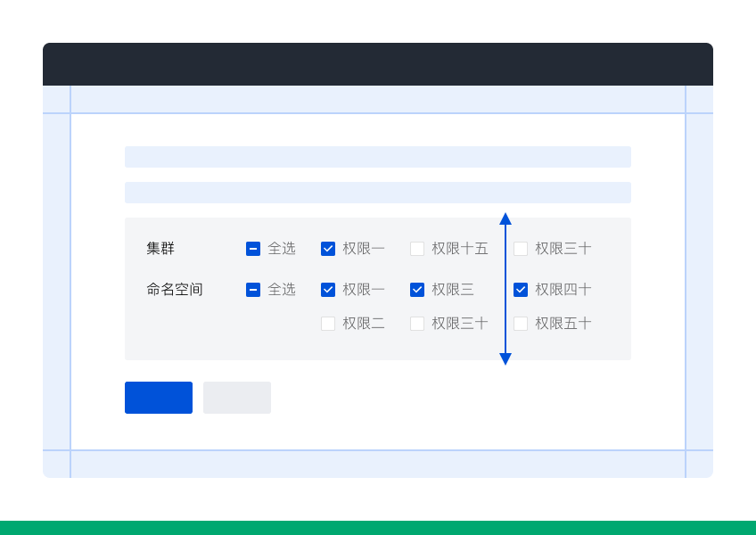Check the 权限二 checkbox
Screen dimensions: 756x535
(x=328, y=323)
